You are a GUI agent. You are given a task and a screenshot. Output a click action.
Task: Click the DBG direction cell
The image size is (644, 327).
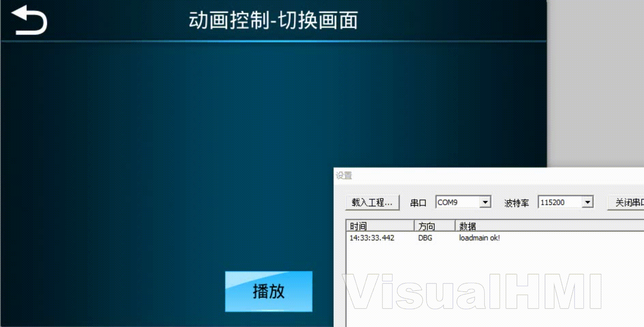coord(425,238)
